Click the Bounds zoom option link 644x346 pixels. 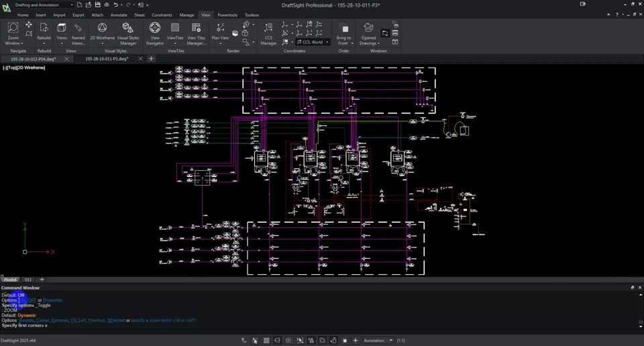click(26, 321)
